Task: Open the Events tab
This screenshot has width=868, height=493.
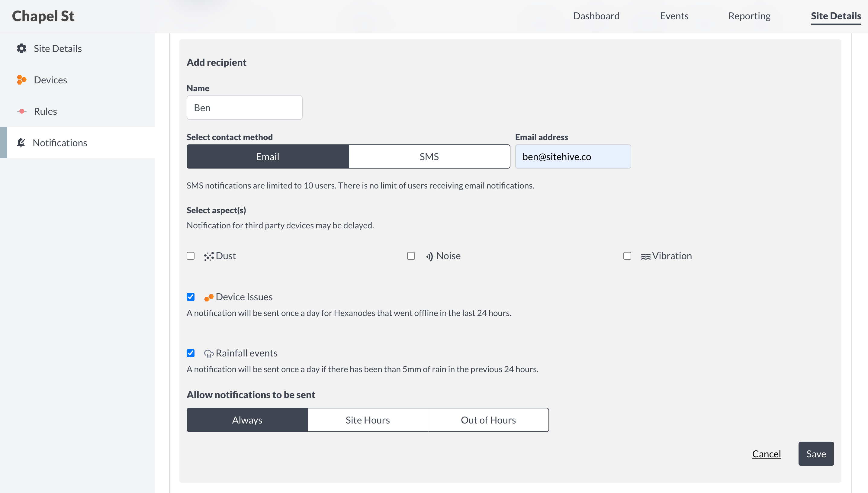Action: [x=674, y=16]
